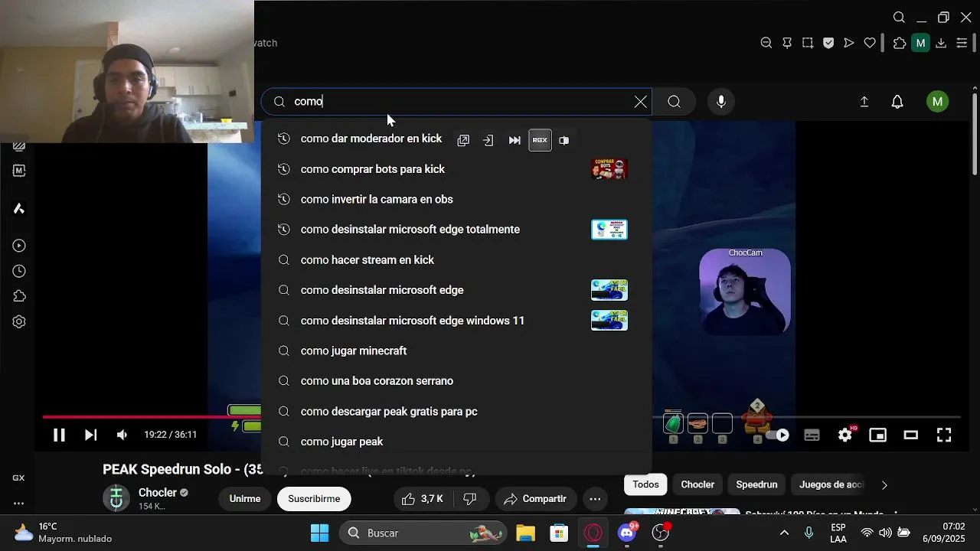Click the YouTube search magnifier button
The width and height of the screenshot is (980, 551).
click(x=674, y=102)
